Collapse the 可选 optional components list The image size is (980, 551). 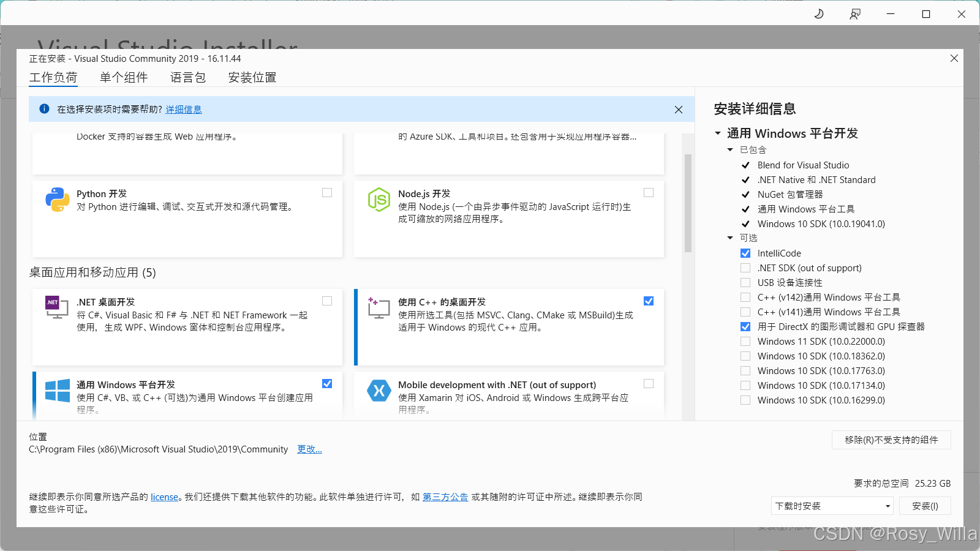point(730,238)
